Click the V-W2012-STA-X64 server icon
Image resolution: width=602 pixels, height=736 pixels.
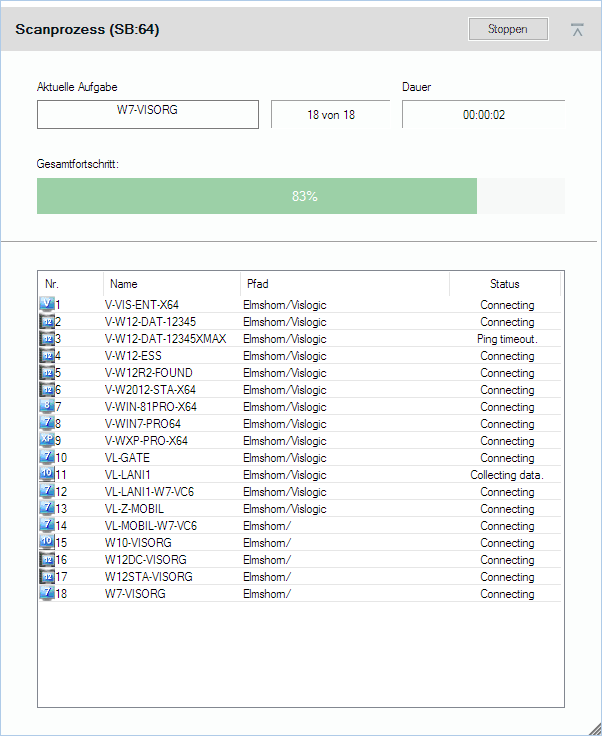tap(47, 389)
